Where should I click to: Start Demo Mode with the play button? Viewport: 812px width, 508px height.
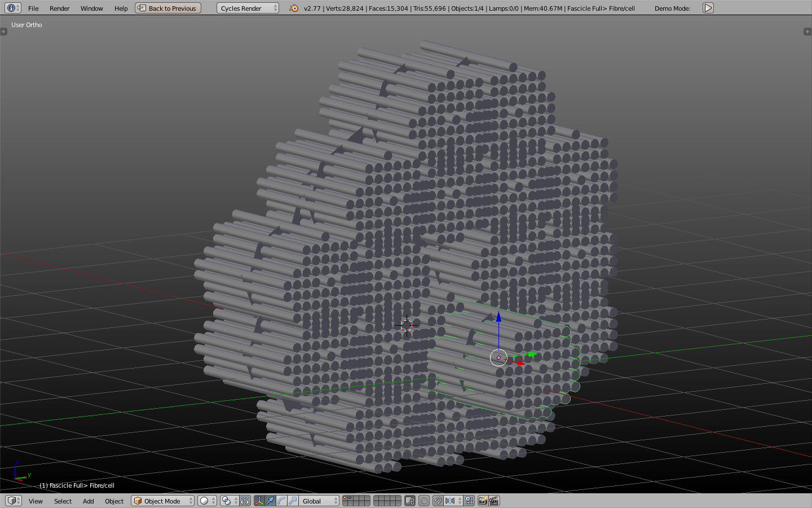[708, 8]
